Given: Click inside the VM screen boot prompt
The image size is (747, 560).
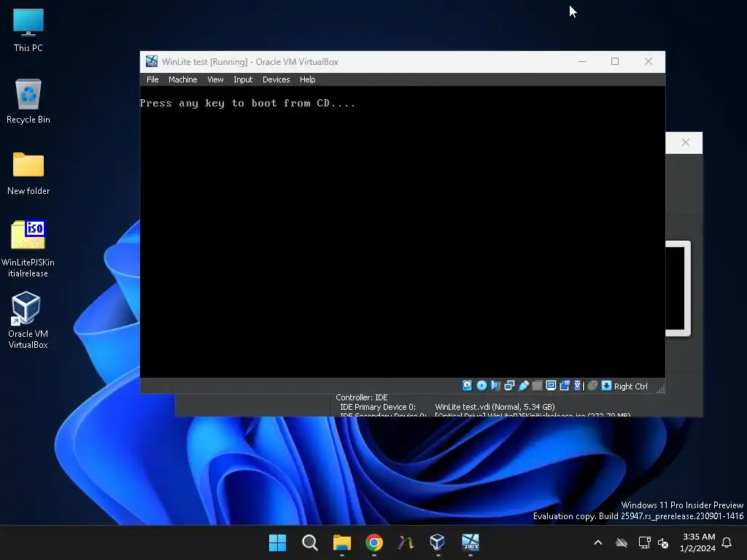Looking at the screenshot, I should coord(247,104).
